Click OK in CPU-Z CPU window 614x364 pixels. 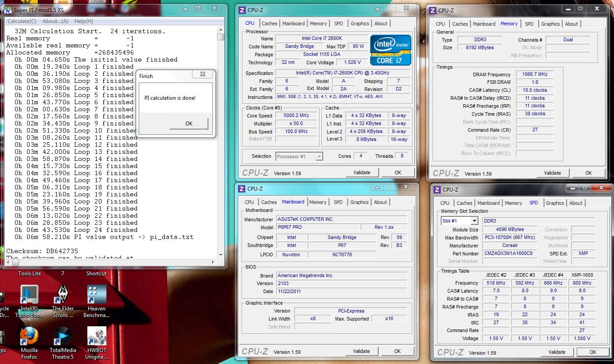click(x=398, y=172)
